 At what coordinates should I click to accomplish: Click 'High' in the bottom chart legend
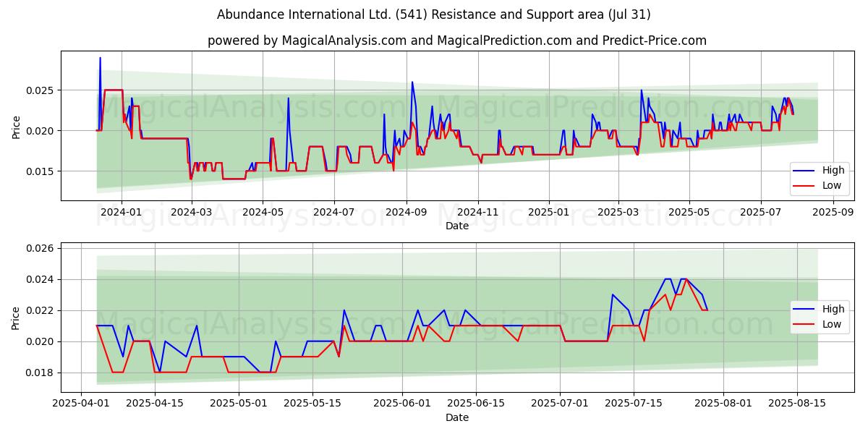[833, 309]
